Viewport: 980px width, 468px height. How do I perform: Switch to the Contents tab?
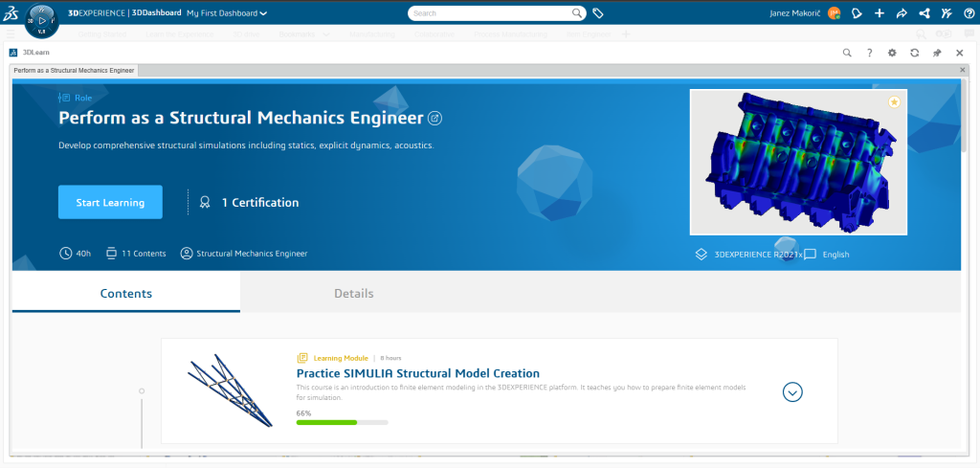tap(126, 293)
